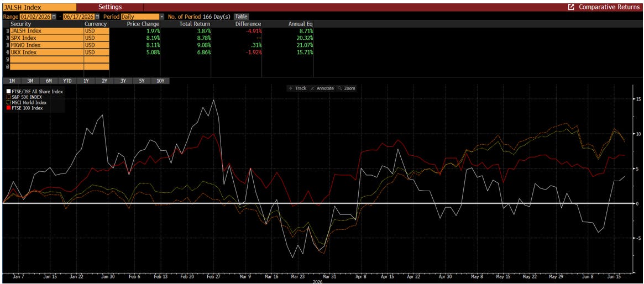
Task: Click the Table button
Action: click(241, 17)
